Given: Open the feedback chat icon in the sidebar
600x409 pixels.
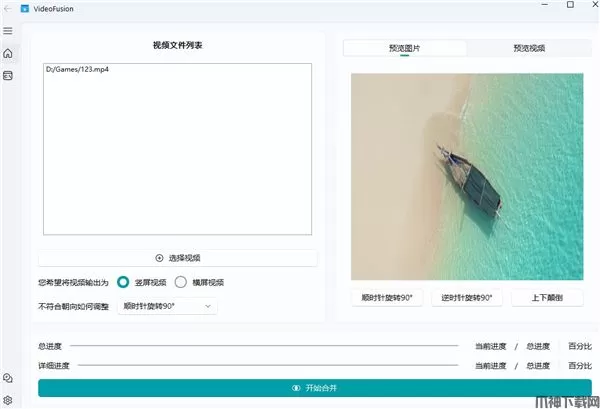Looking at the screenshot, I should click(8, 378).
